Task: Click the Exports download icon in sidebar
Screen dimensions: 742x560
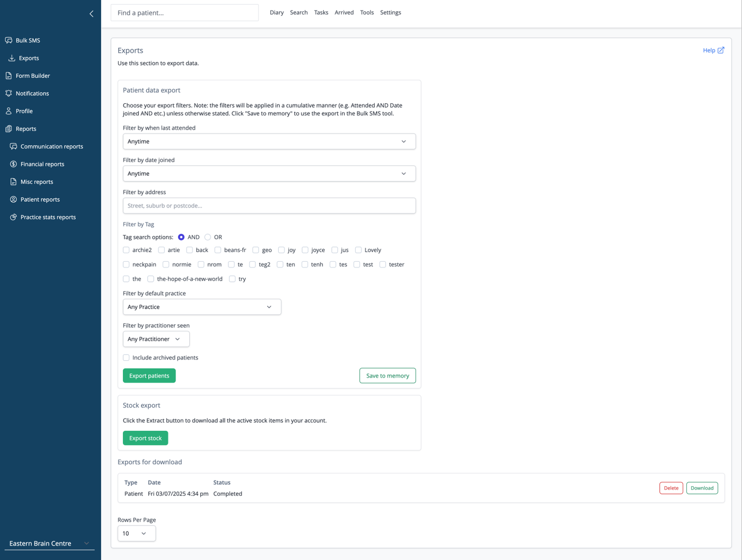Action: pyautogui.click(x=12, y=58)
